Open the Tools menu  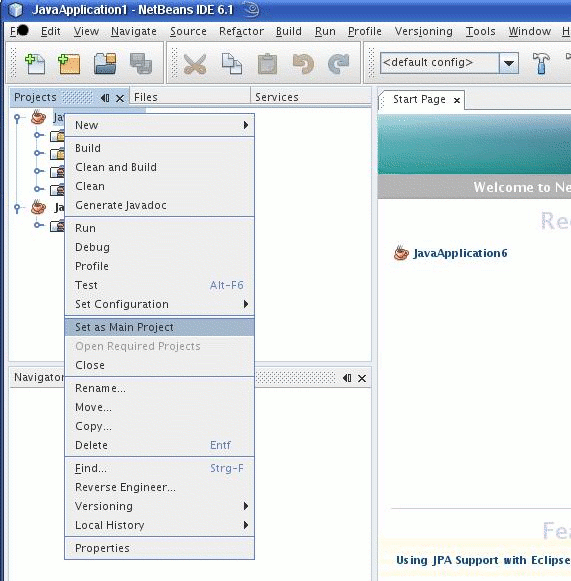[x=480, y=31]
